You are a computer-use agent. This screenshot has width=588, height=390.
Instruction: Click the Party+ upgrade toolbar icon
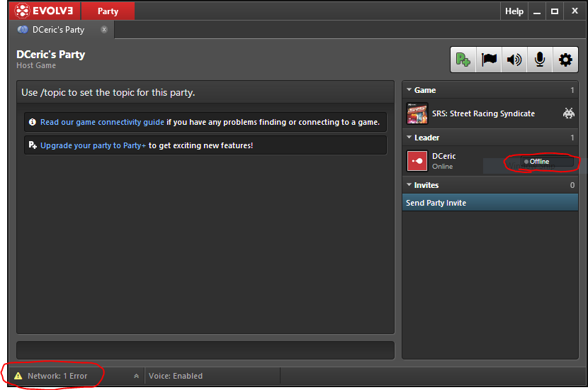(463, 60)
